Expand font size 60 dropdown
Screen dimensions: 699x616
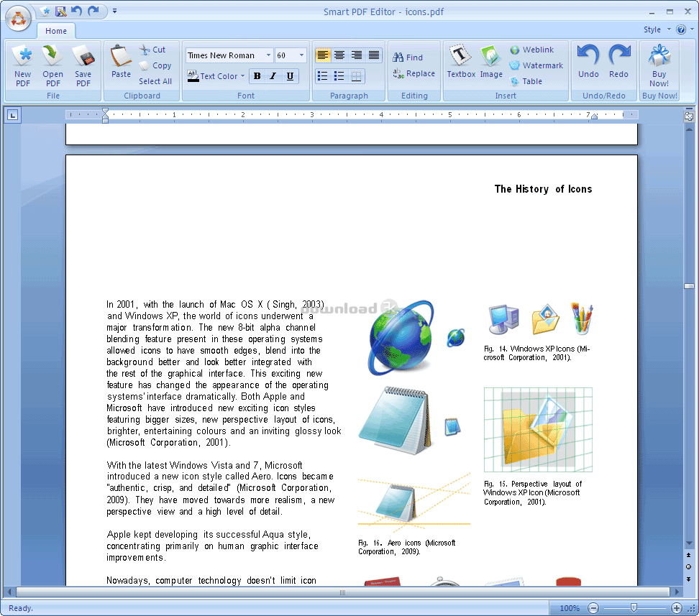pos(302,55)
